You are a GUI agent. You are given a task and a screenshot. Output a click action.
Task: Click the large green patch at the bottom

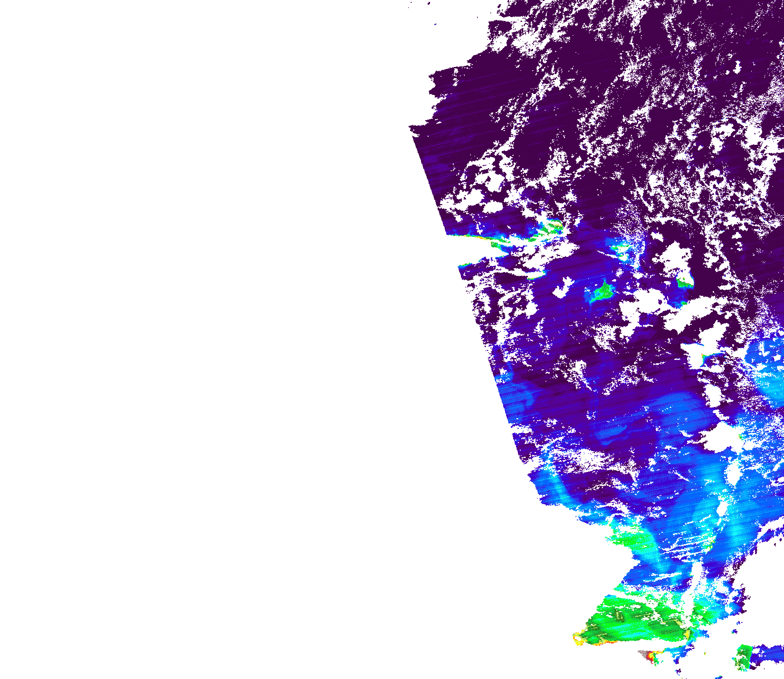click(x=632, y=622)
